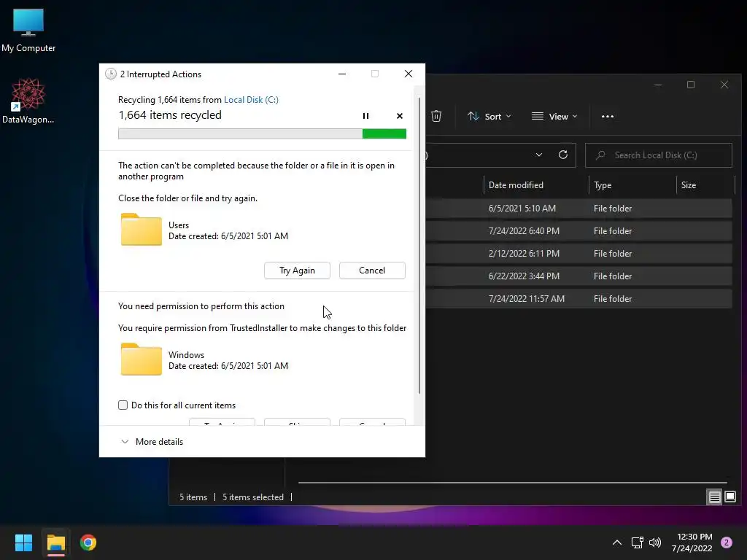Expand More details in dialog
This screenshot has height=560, width=747.
[x=152, y=441]
